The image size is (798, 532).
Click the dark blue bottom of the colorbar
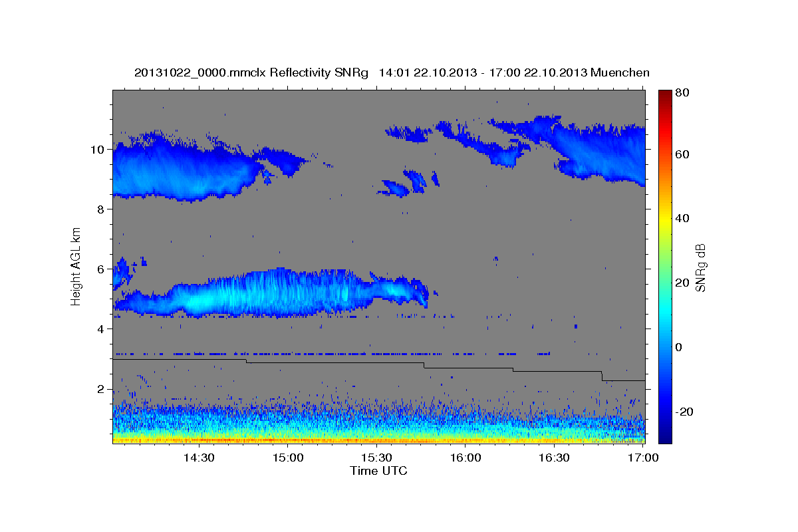[665, 436]
